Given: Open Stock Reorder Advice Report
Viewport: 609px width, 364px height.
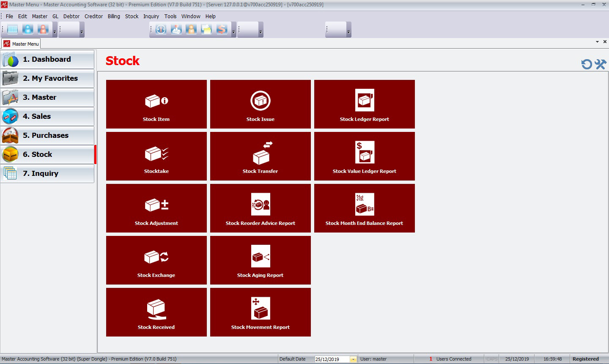Looking at the screenshot, I should (x=261, y=208).
